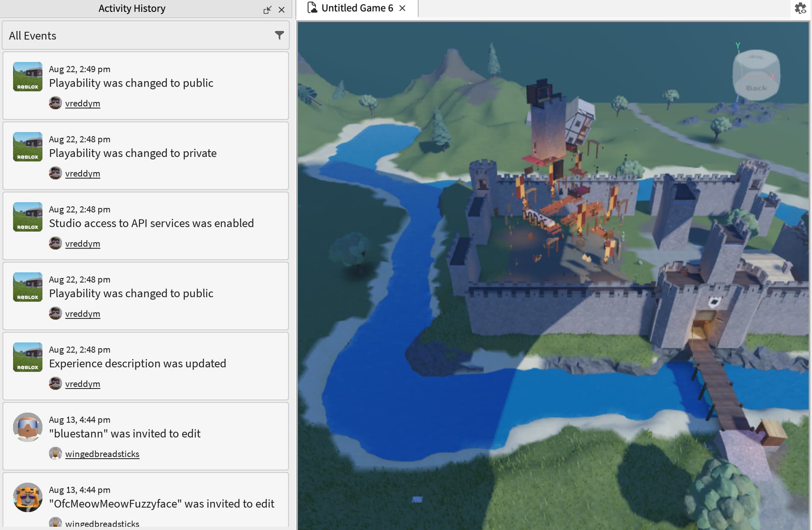812x530 pixels.
Task: Click the Untitled Game 6 document icon
Action: (312, 8)
